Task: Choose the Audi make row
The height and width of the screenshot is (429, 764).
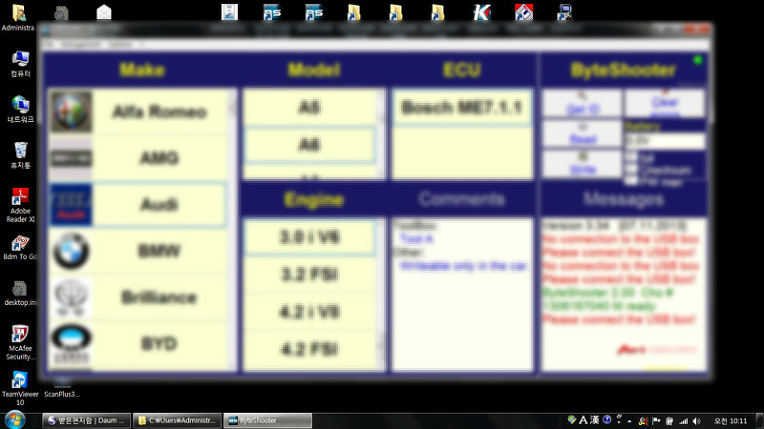Action: click(138, 204)
